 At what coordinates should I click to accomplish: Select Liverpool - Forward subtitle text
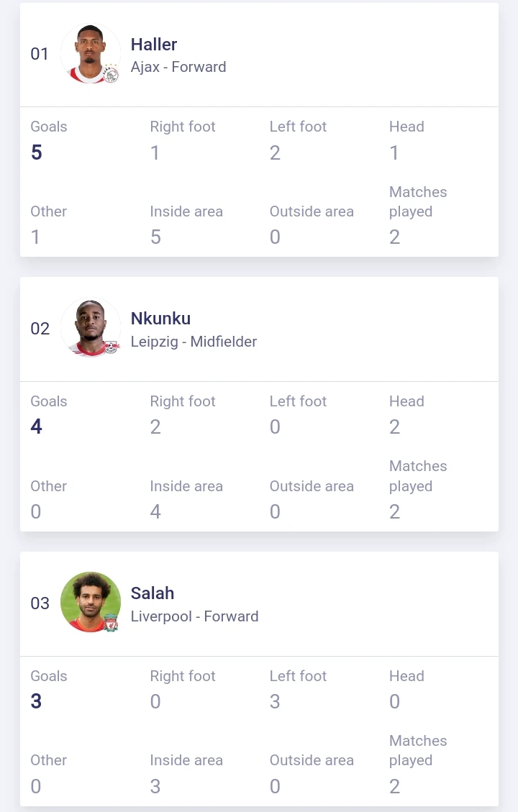(x=194, y=616)
